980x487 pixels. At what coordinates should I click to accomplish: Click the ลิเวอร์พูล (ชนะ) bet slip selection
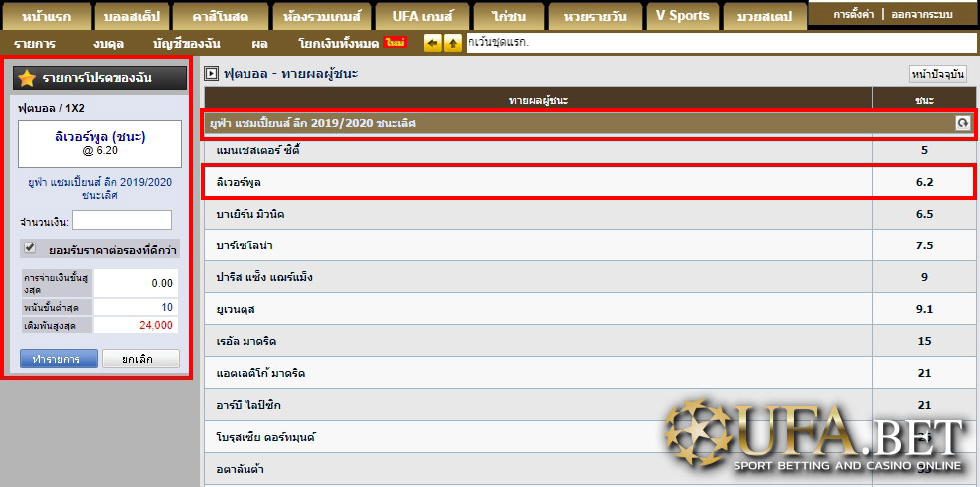(100, 143)
